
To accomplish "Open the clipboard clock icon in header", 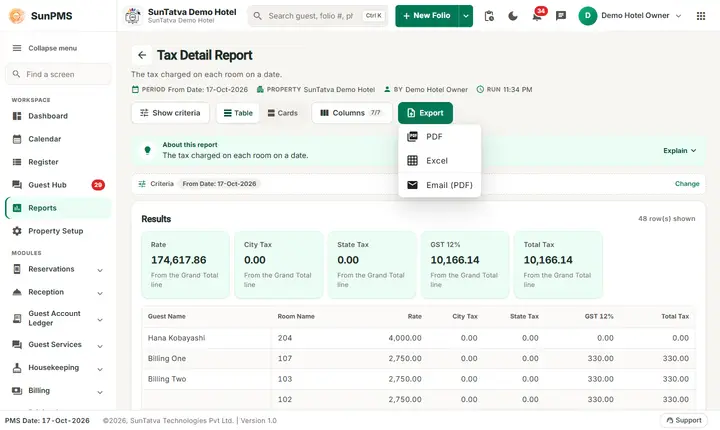I will [489, 16].
